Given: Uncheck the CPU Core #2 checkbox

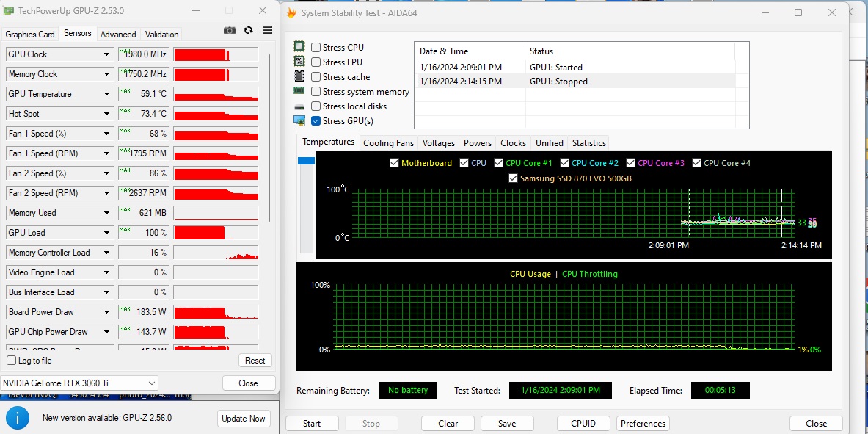Looking at the screenshot, I should pos(565,163).
